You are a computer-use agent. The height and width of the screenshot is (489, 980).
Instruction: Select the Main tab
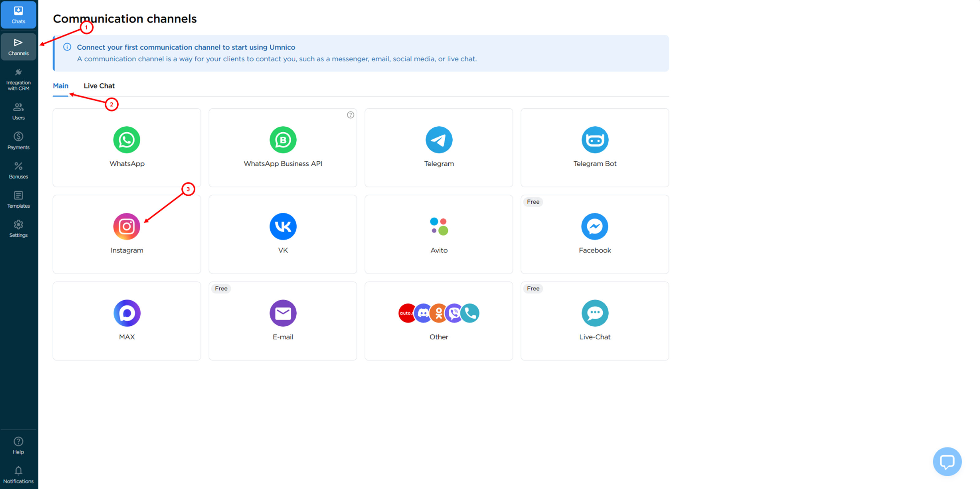(61, 85)
